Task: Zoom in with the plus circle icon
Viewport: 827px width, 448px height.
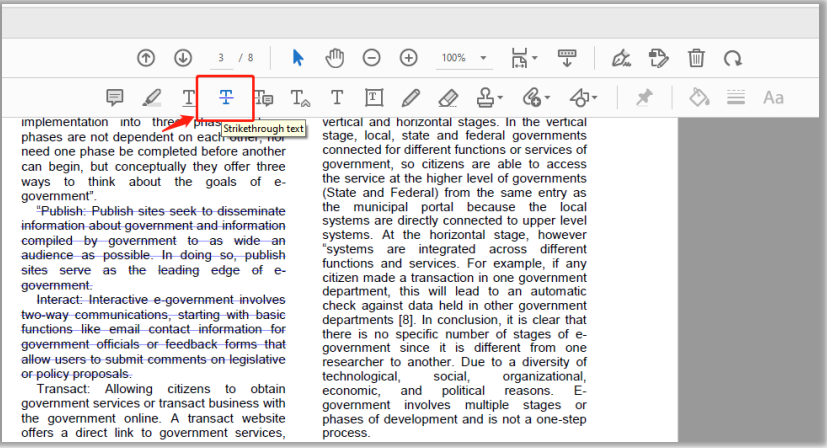Action: tap(409, 58)
